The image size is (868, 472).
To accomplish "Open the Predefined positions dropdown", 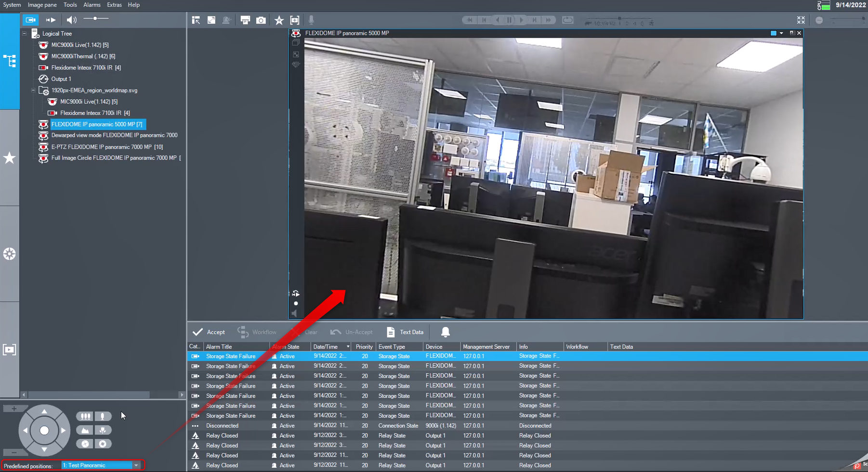I will point(136,465).
